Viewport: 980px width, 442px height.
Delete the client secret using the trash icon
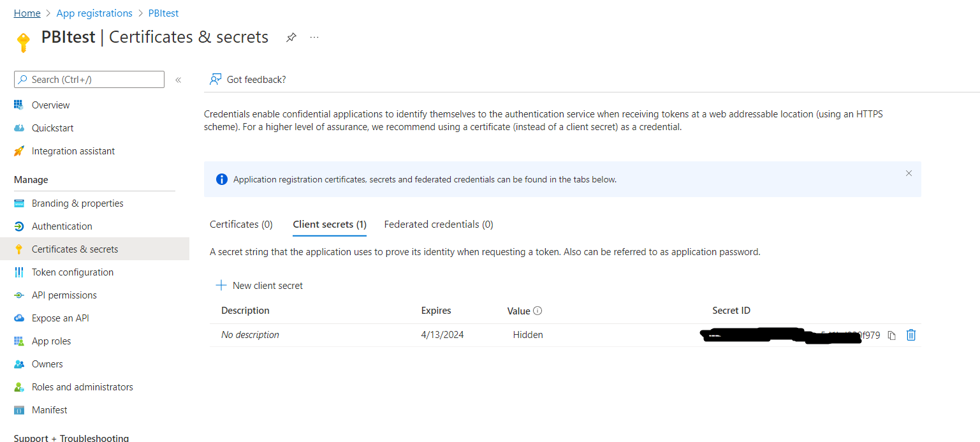pos(911,334)
